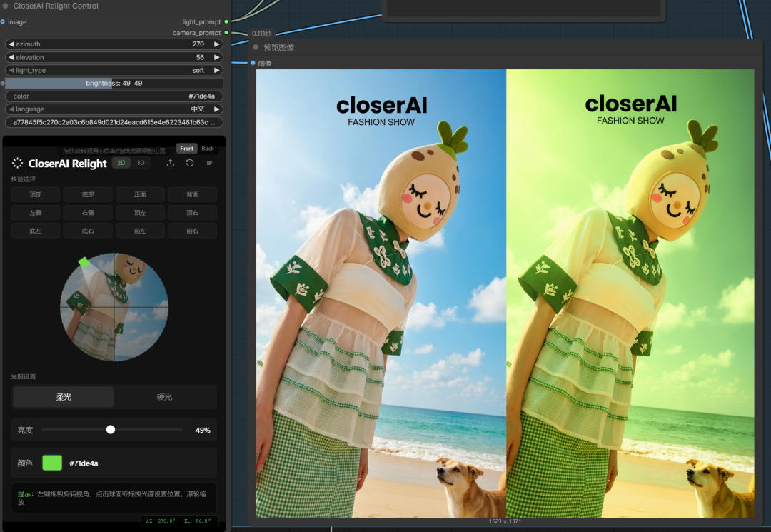Click the green light source marker on sphere
Screen dimensions: 771x532
click(84, 262)
